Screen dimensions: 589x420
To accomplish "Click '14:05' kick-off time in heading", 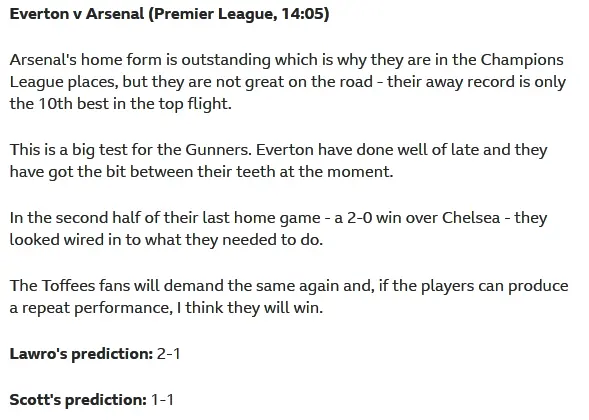I will point(302,14).
